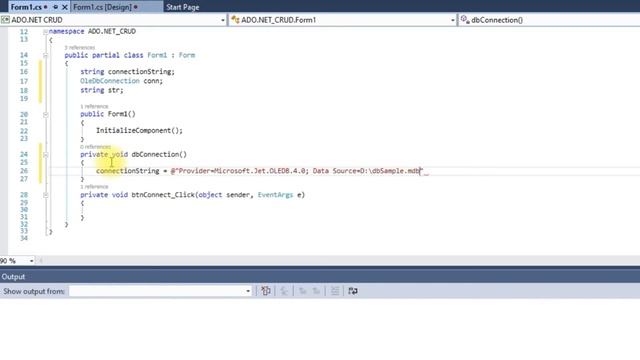Click on 'string str;' declaration
The width and height of the screenshot is (640, 360).
coord(102,90)
